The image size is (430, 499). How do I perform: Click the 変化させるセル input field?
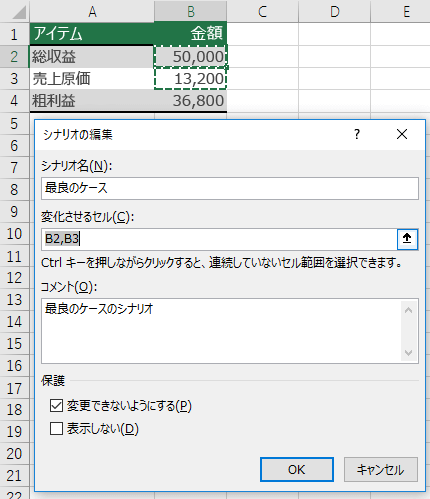(219, 239)
